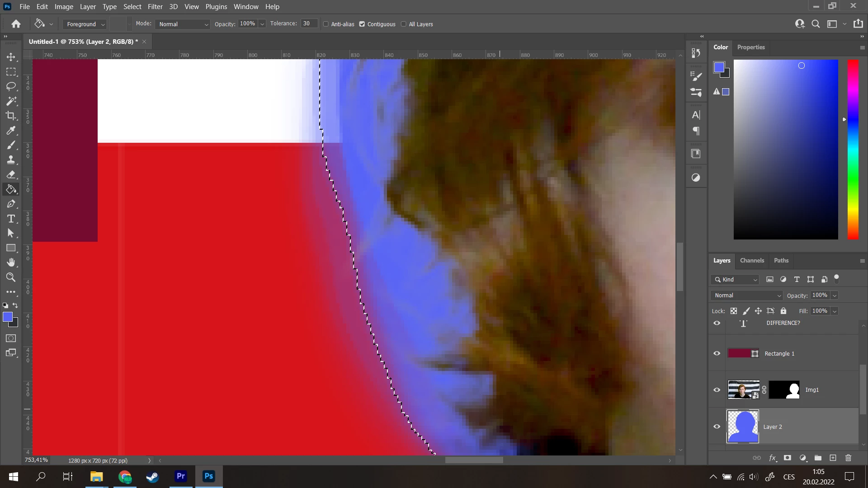868x488 pixels.
Task: Expand the Kind layer filter dropdown
Action: [x=735, y=279]
